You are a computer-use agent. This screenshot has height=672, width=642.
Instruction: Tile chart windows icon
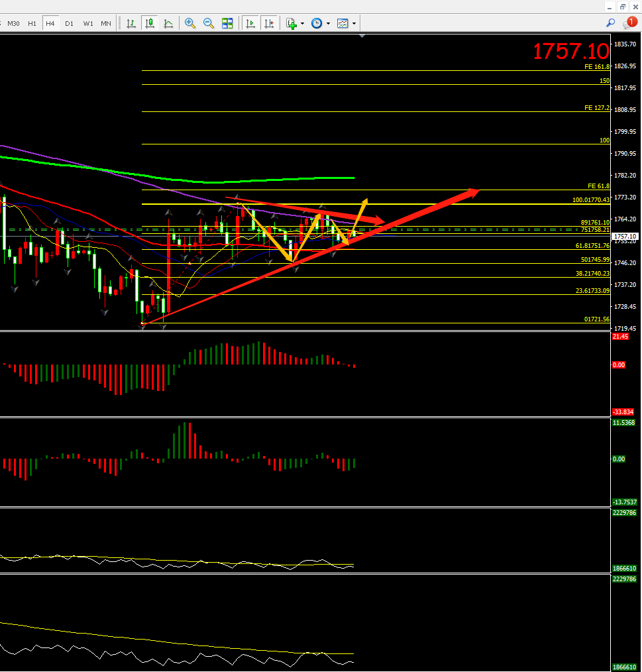pos(227,23)
